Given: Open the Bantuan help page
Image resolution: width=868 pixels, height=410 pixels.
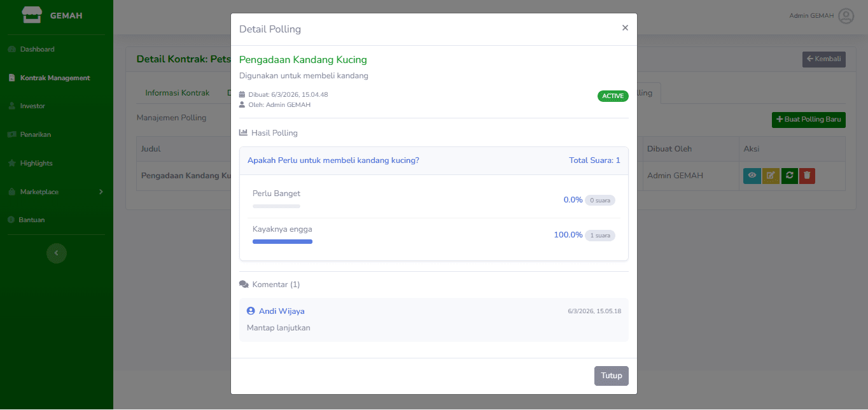Looking at the screenshot, I should pos(32,220).
